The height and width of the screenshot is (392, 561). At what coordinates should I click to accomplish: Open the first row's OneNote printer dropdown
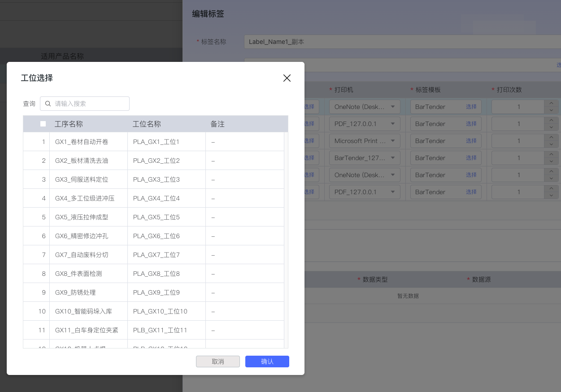(365, 107)
